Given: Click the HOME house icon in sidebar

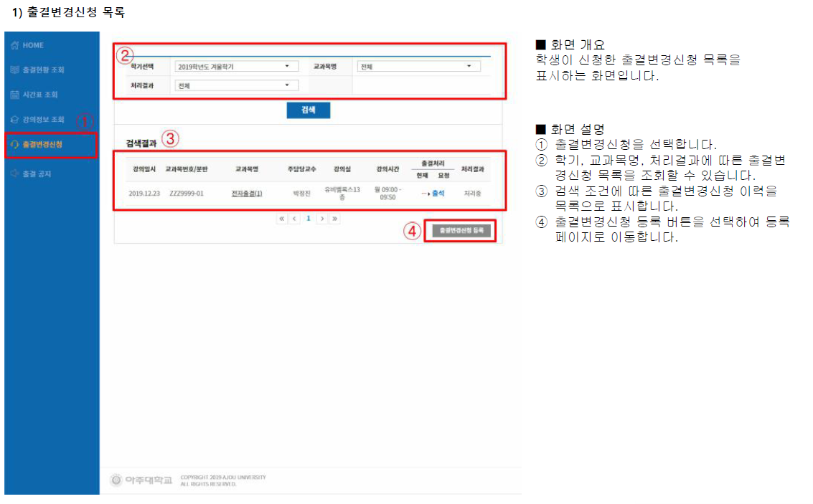Looking at the screenshot, I should [x=14, y=45].
